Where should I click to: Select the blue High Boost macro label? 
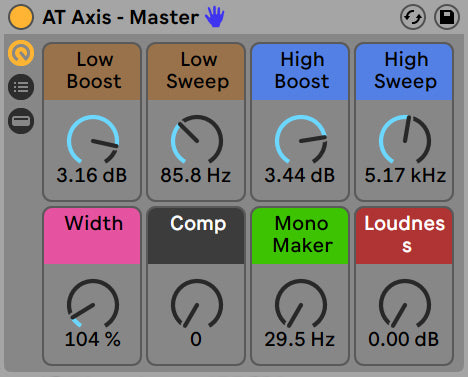300,72
